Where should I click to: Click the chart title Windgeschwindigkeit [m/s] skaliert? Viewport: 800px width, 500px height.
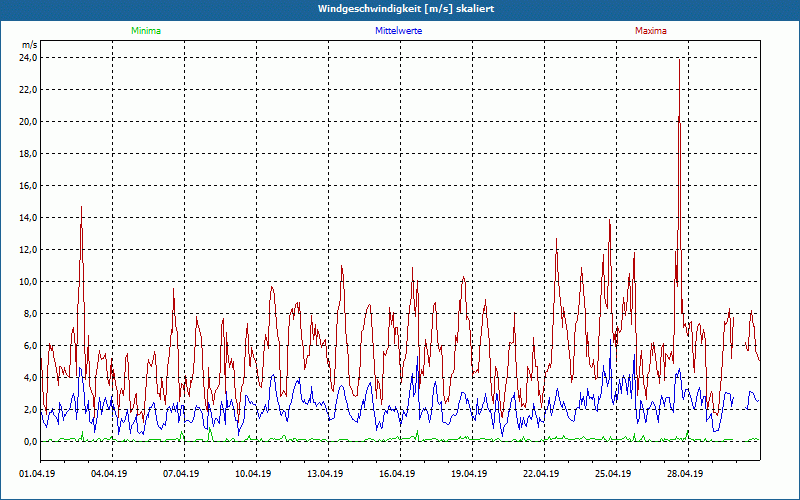(406, 9)
